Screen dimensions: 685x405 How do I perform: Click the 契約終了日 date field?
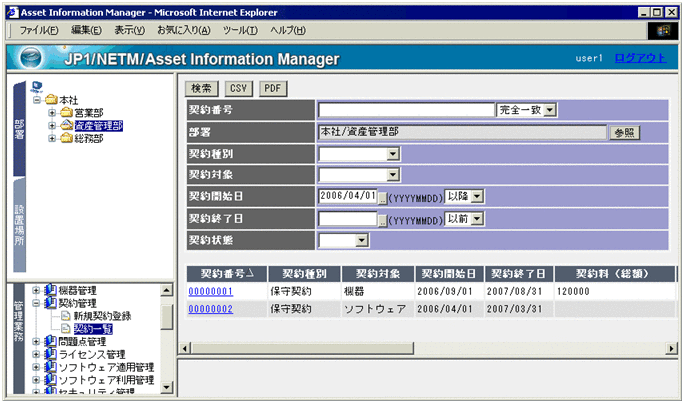click(348, 218)
